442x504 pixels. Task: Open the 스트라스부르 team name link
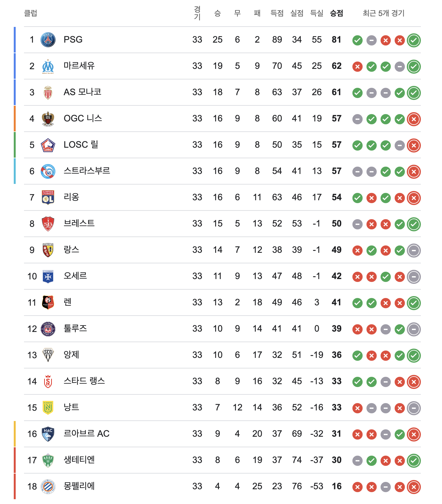[87, 171]
